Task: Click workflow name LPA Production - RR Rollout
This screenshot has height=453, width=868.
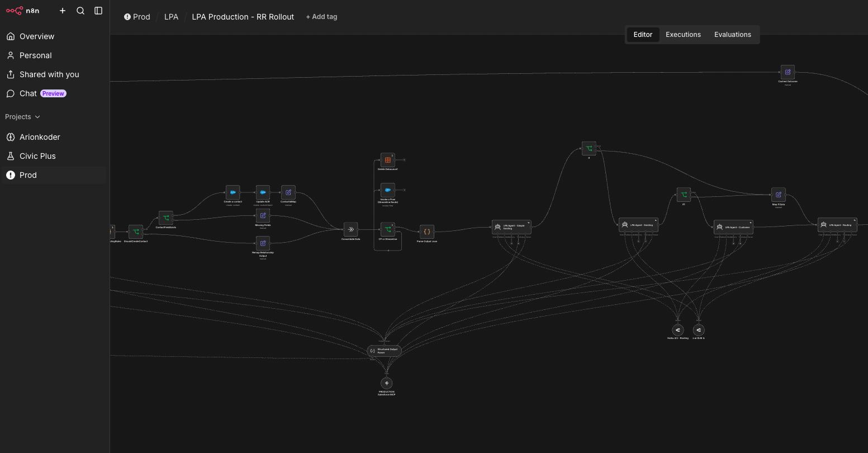Action: point(243,17)
